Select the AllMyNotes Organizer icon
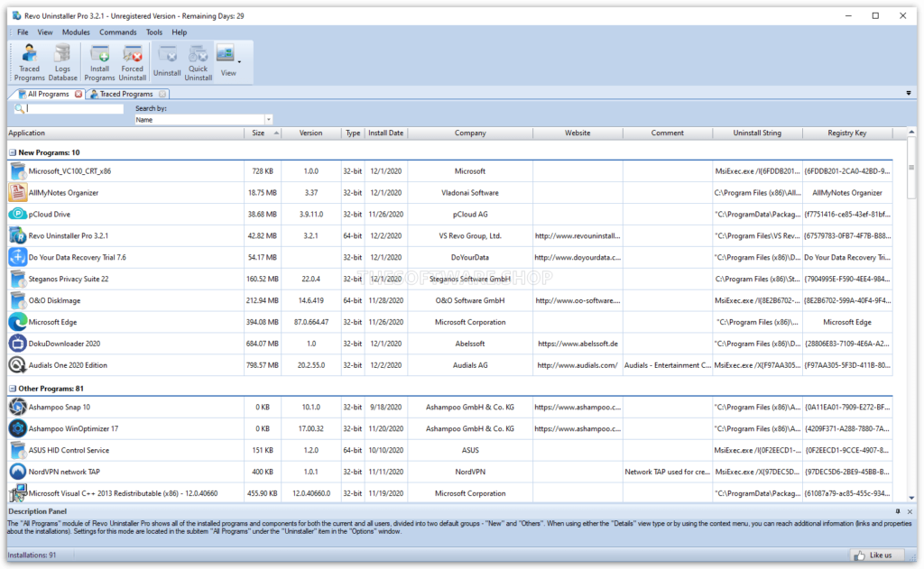Screen dimensions: 924x569 18,193
